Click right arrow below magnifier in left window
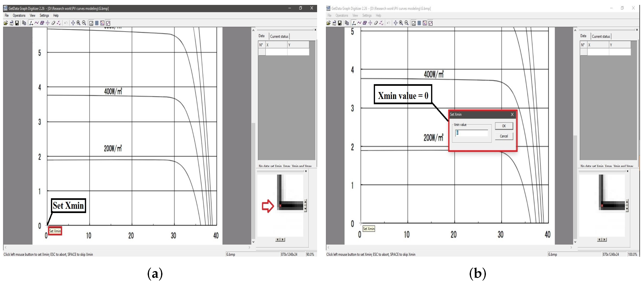 coord(283,240)
